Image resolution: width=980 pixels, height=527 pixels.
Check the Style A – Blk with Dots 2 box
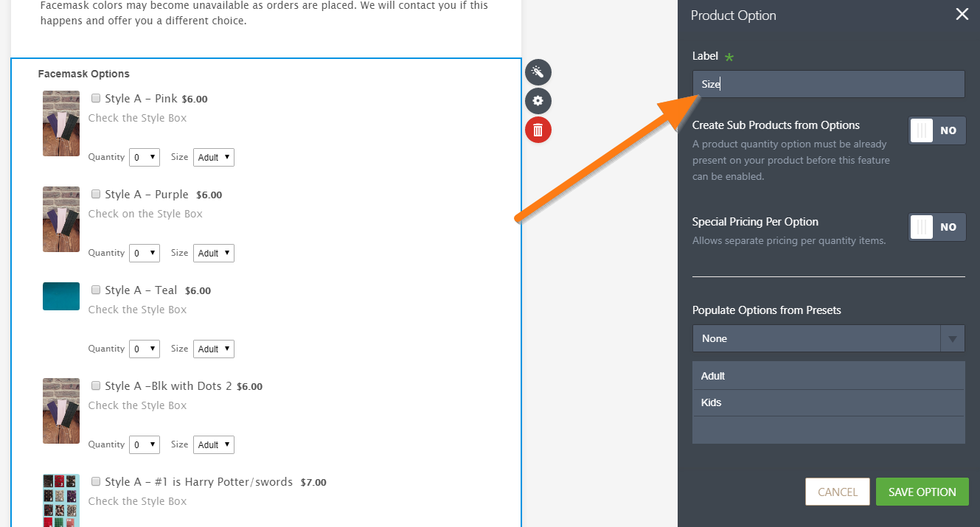point(95,385)
